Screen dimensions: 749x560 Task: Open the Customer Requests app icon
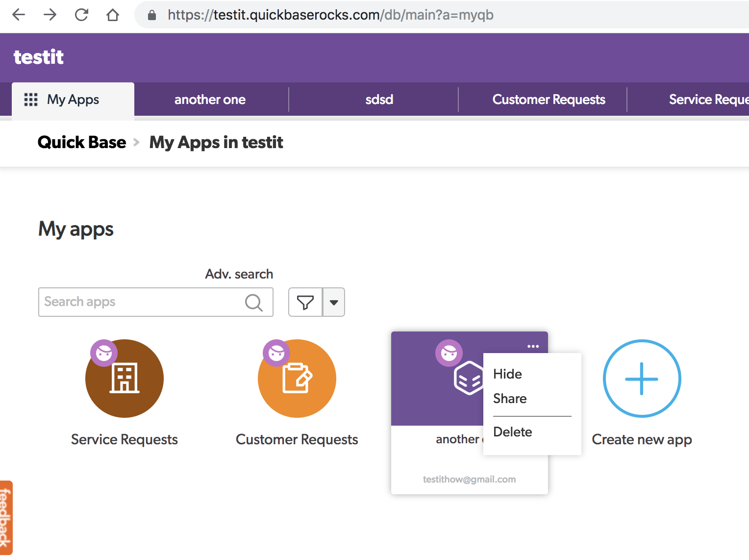click(x=297, y=379)
